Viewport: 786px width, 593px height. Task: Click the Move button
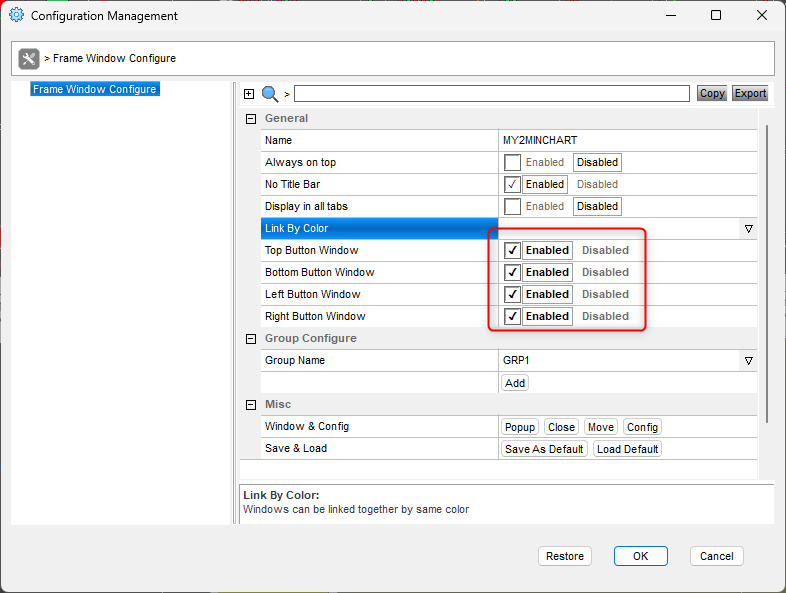click(x=601, y=427)
